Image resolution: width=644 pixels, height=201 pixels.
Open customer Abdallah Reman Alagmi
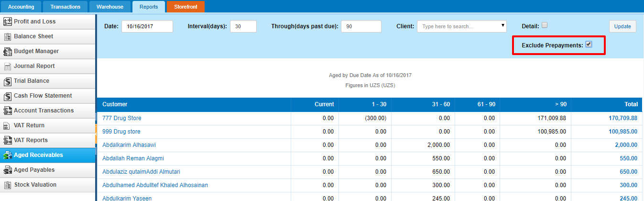click(133, 158)
